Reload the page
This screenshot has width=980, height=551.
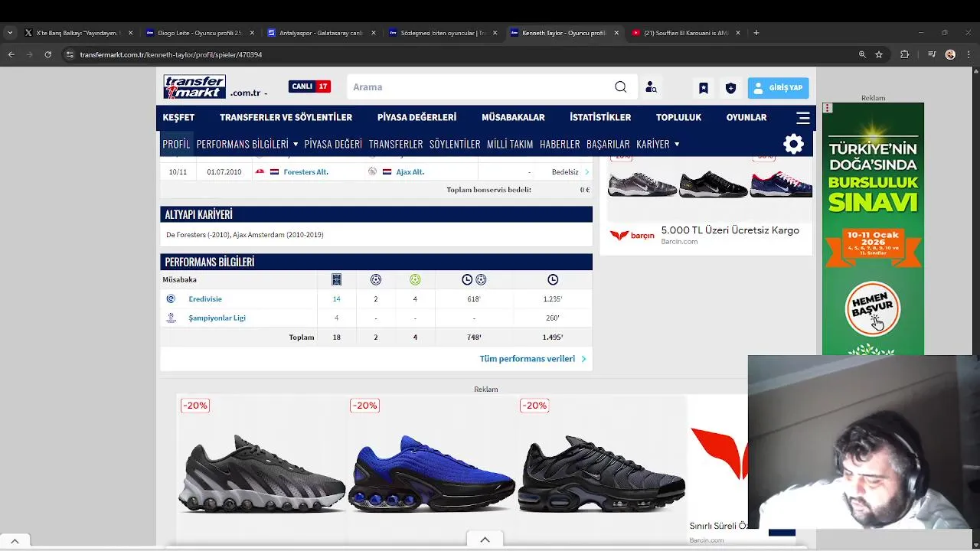[x=47, y=54]
